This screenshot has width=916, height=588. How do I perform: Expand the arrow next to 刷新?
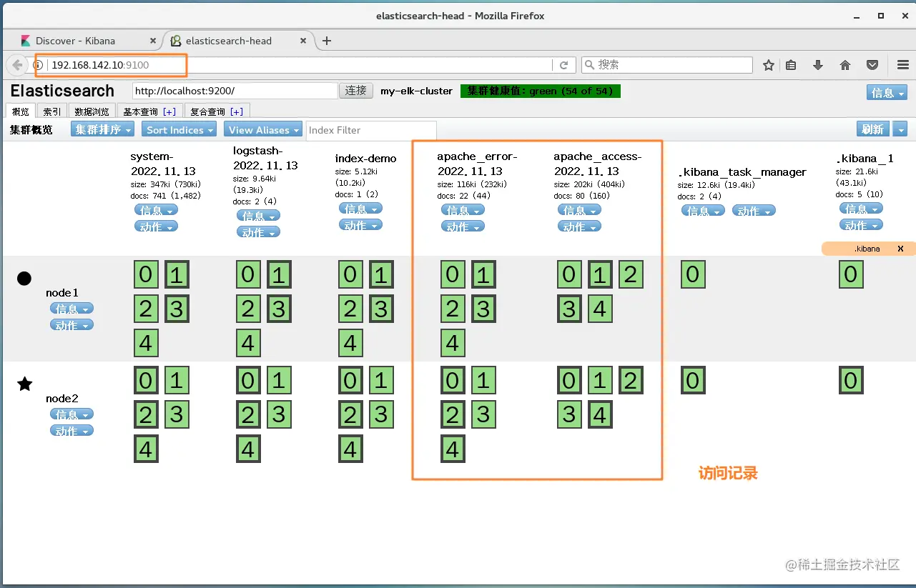pos(900,129)
